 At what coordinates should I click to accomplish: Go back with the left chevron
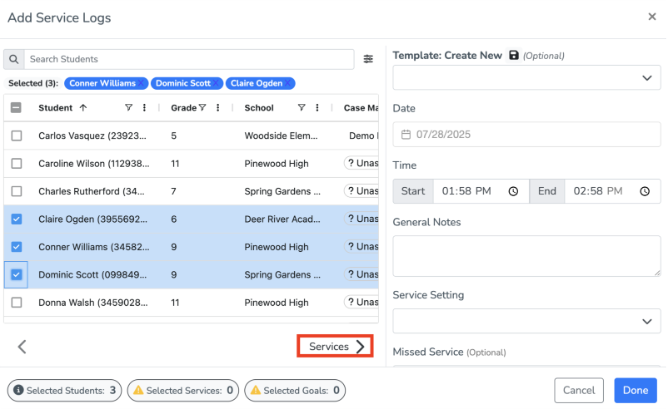coord(22,346)
